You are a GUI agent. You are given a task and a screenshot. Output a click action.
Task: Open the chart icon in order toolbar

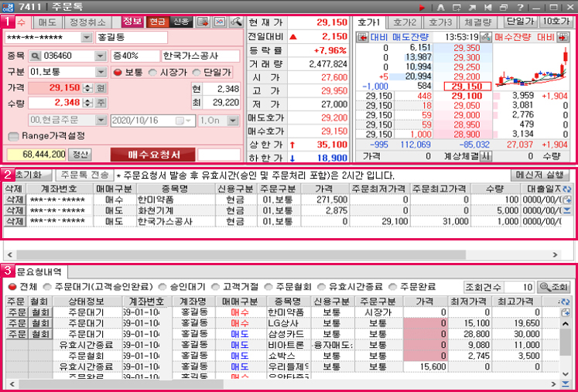coord(220,22)
